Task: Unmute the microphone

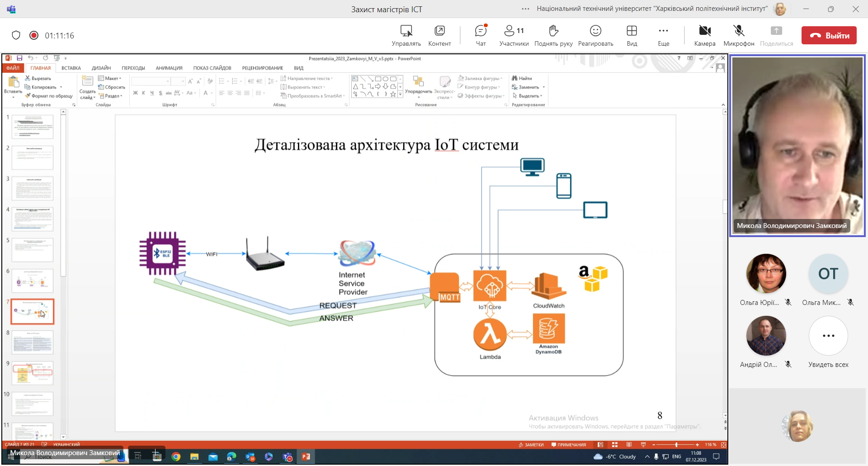Action: [x=739, y=35]
